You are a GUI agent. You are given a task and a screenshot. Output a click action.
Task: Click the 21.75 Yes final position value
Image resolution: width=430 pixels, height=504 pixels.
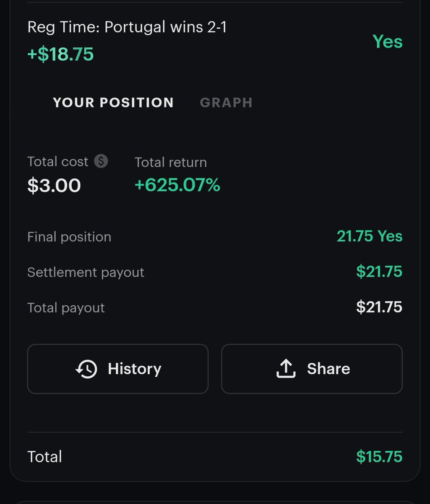click(369, 236)
